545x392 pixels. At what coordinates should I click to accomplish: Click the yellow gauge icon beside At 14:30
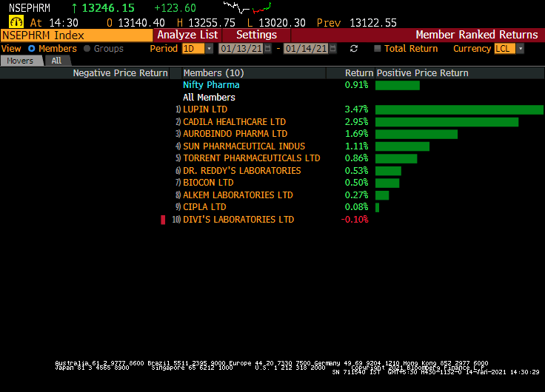pyautogui.click(x=16, y=22)
